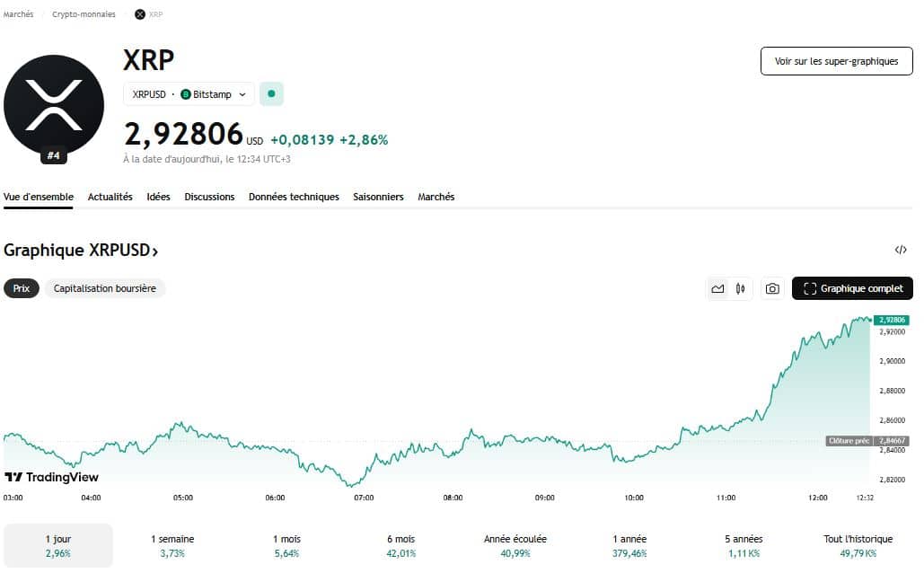Screen dimensions: 924x573
Task: Open Graphique complet full chart button
Action: click(852, 288)
